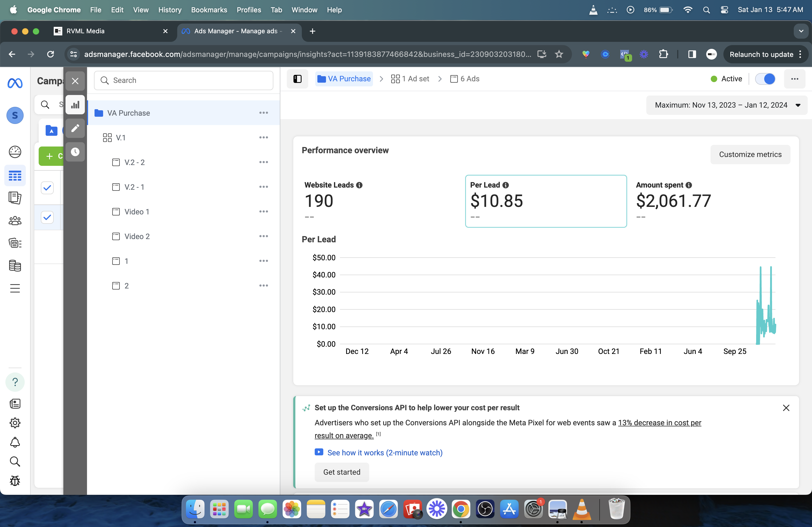Click the Customize metrics button
The width and height of the screenshot is (812, 527).
click(750, 154)
